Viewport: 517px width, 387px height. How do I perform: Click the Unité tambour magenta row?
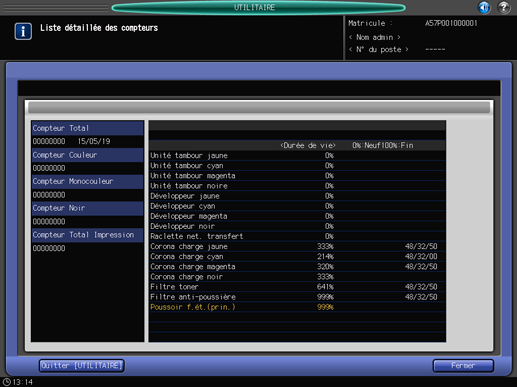coord(297,176)
